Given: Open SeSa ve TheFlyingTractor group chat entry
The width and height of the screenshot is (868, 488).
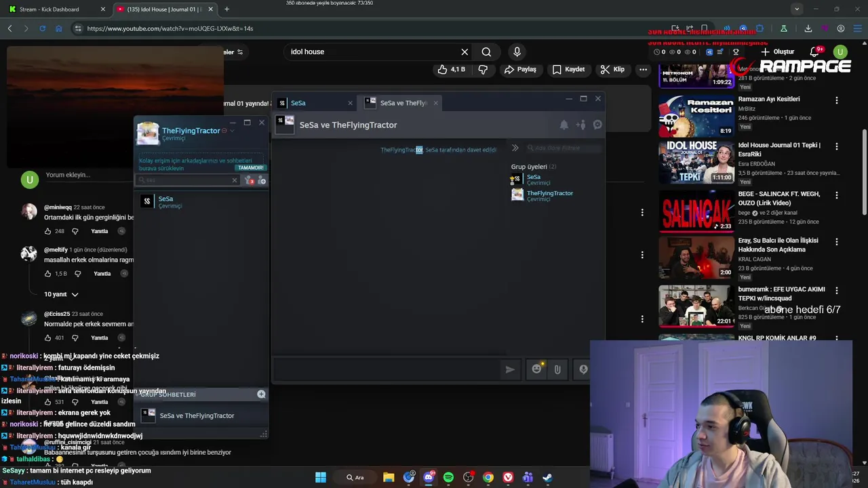Looking at the screenshot, I should (x=201, y=415).
